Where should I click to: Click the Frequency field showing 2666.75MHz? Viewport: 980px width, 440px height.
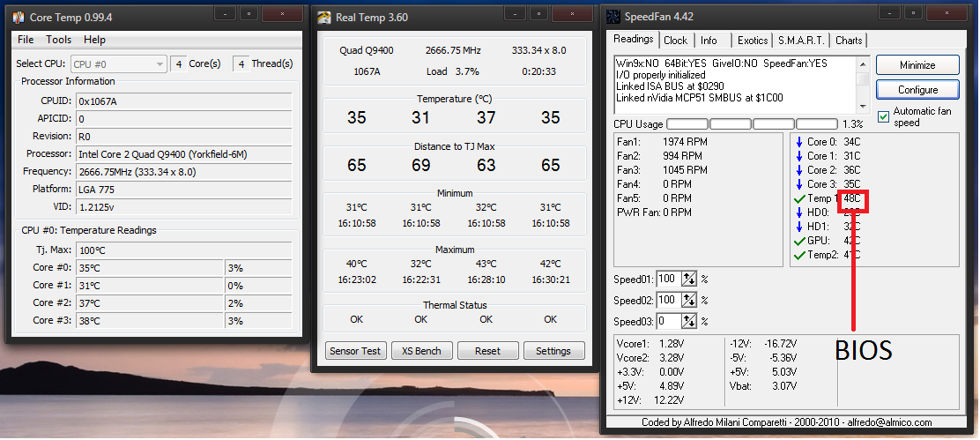[183, 171]
